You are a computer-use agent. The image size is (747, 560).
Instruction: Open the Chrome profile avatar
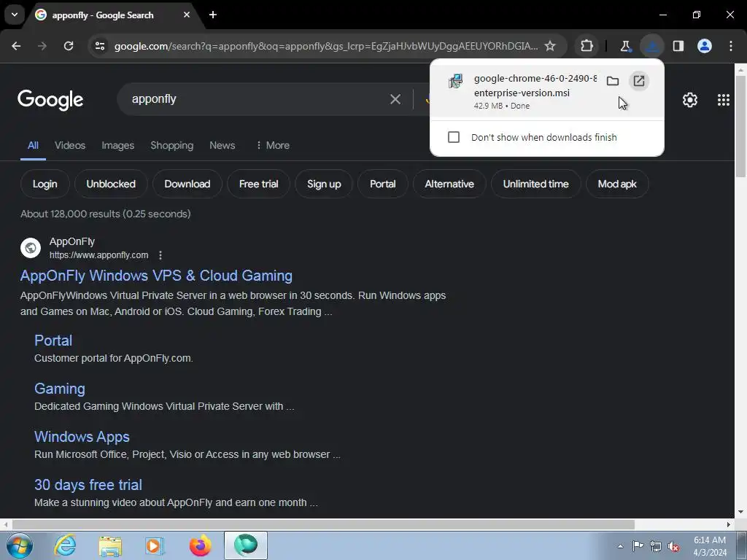coord(705,46)
